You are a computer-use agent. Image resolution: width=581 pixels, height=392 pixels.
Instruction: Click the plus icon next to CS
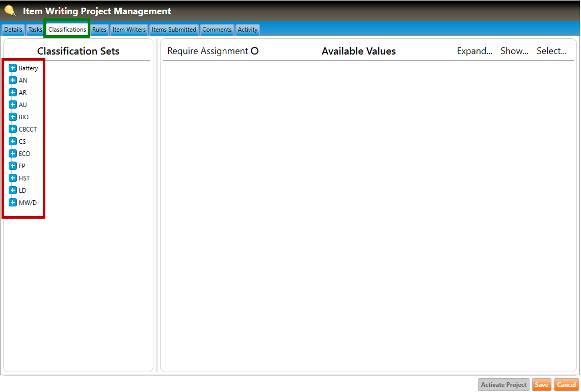click(13, 141)
